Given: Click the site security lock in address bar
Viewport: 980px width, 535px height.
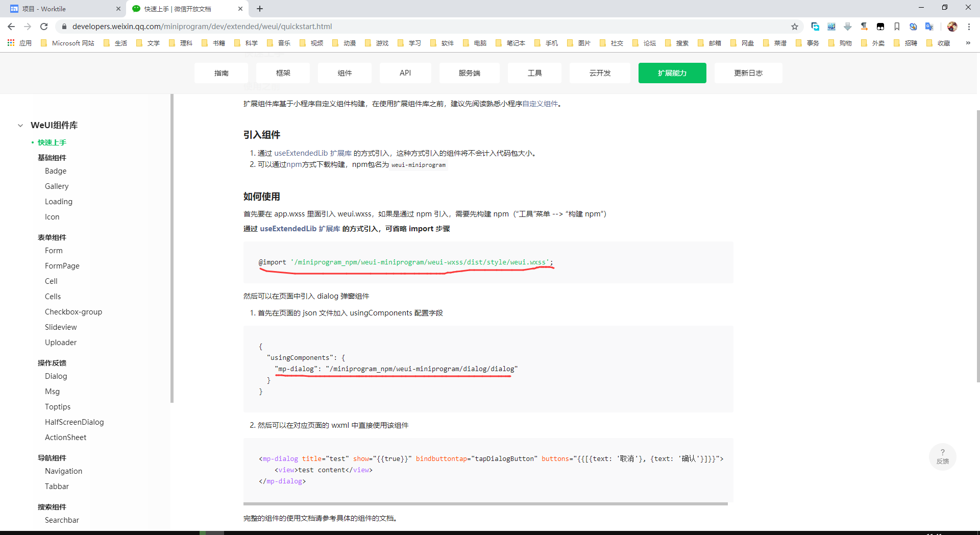Looking at the screenshot, I should pos(64,27).
